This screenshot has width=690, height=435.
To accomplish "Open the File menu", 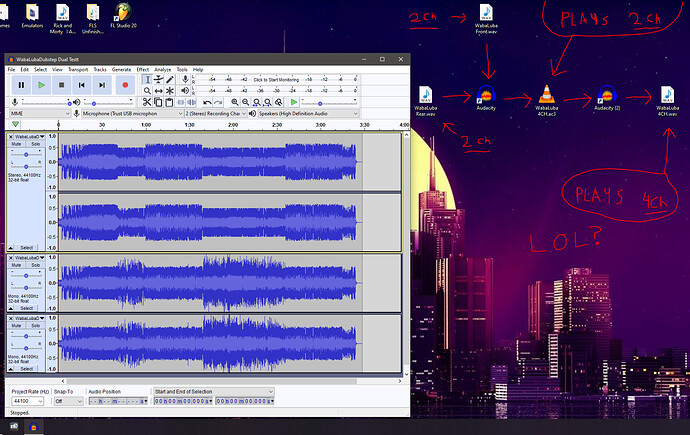I will coord(11,69).
